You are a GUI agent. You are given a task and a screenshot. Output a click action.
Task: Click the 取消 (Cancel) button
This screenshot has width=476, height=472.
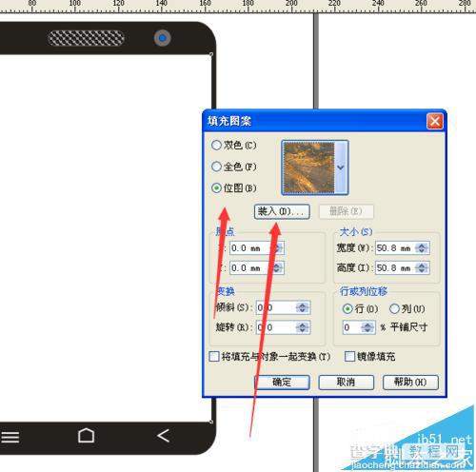tap(347, 383)
